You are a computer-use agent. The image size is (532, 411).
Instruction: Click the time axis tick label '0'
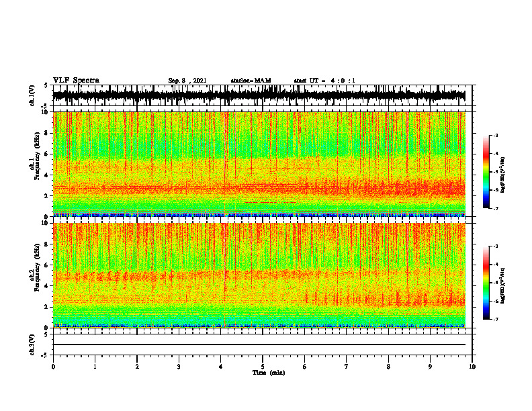point(53,367)
